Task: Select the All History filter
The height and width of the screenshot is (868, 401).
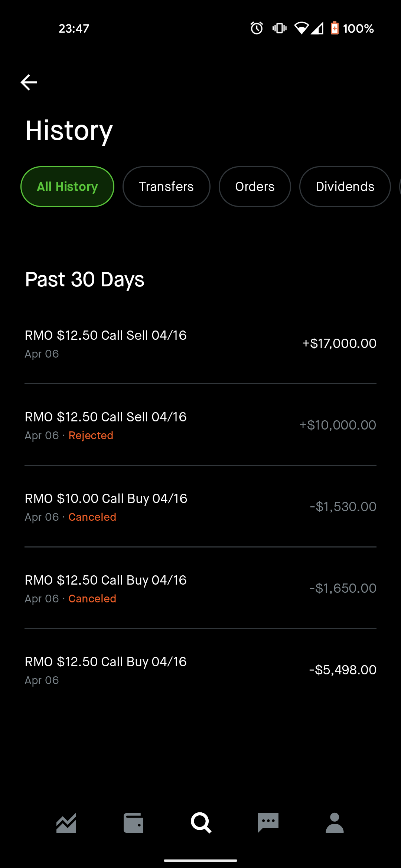Action: coord(67,187)
